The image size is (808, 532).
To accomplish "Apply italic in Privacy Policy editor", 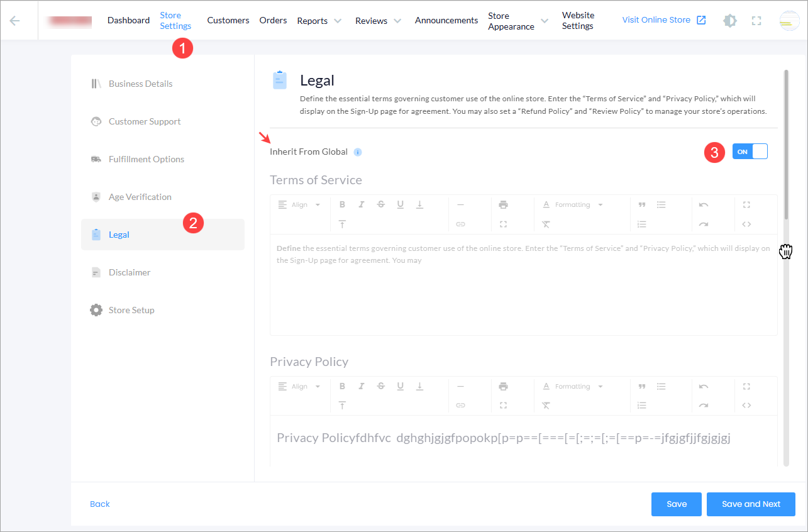I will coord(362,386).
